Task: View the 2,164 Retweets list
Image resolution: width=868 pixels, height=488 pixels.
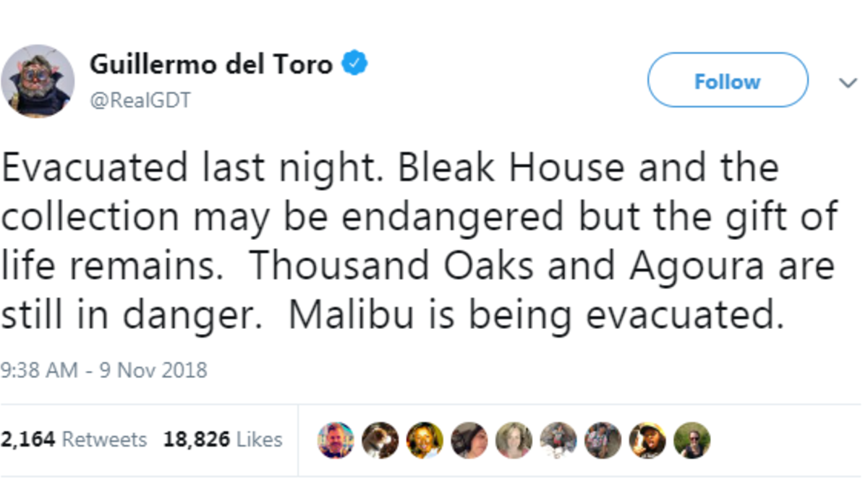Action: [74, 440]
